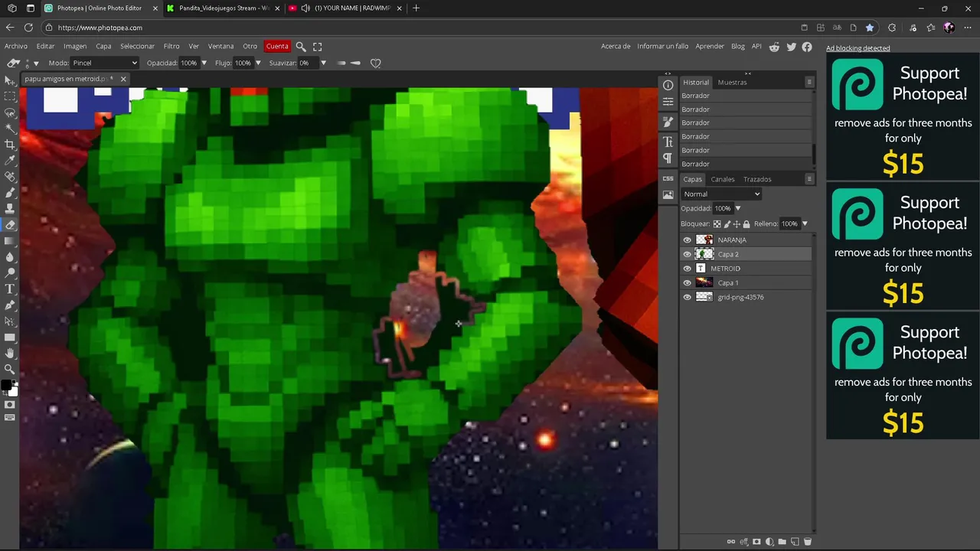Toggle fullscreen mode icon
The image size is (980, 551).
pyautogui.click(x=318, y=47)
